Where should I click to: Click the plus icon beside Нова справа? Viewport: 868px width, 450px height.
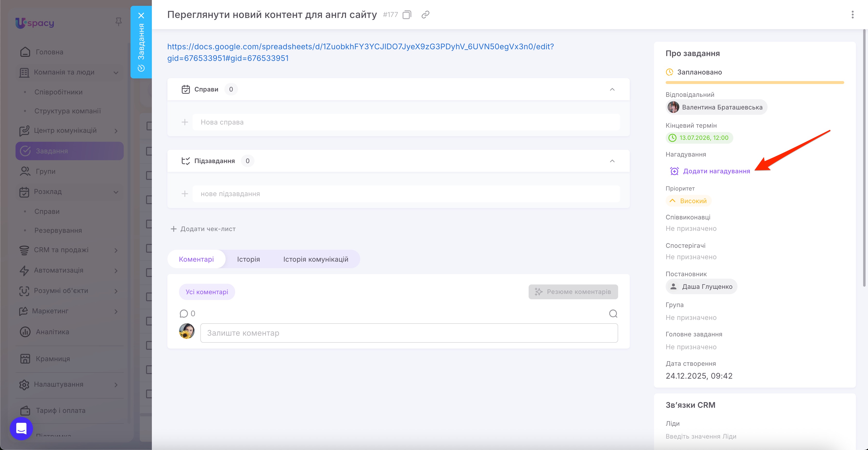click(x=185, y=122)
